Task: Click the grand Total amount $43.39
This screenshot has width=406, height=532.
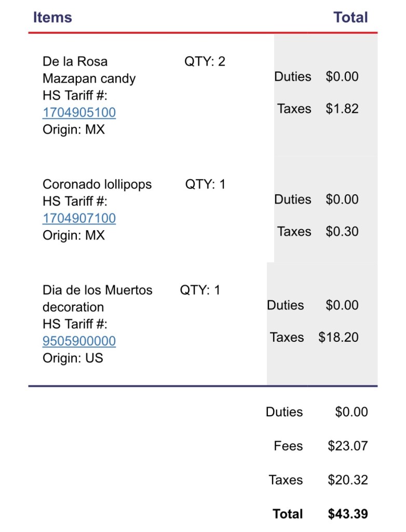Action: (x=348, y=514)
